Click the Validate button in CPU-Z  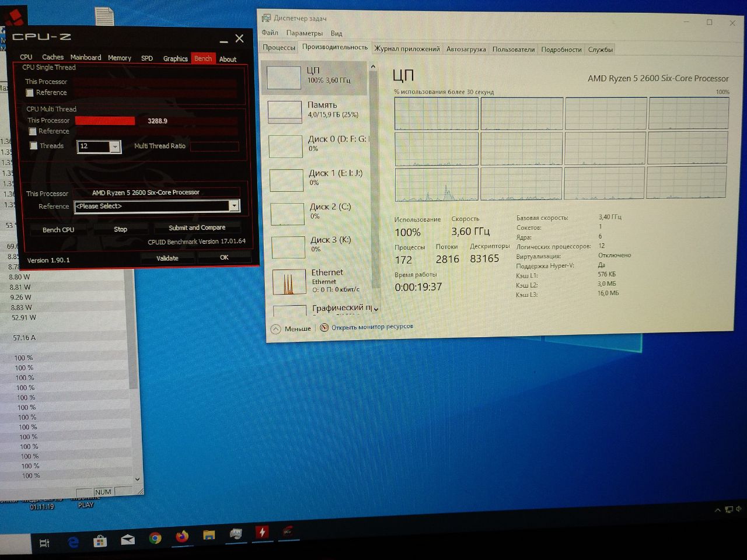[167, 258]
